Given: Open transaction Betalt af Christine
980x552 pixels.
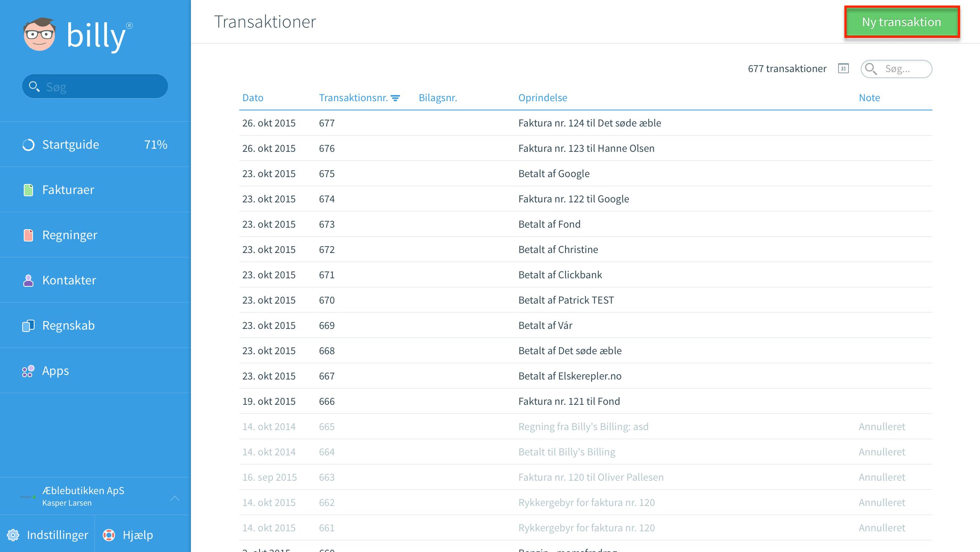Looking at the screenshot, I should [x=586, y=250].
